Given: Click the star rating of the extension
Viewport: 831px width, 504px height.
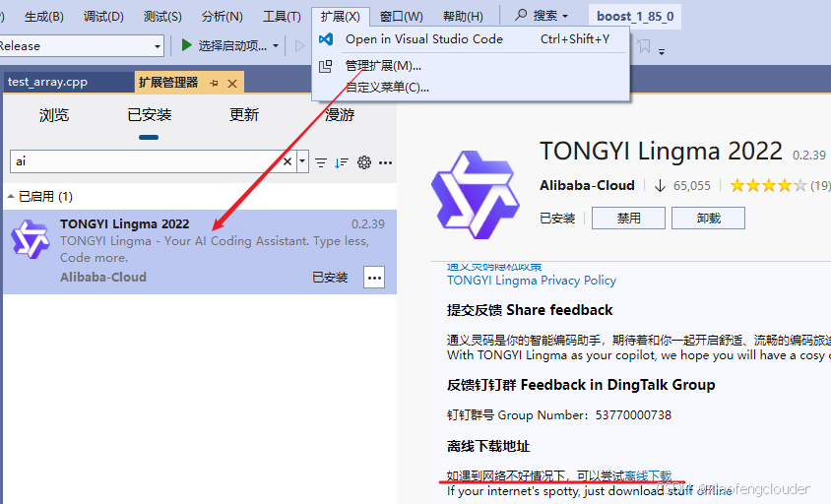Looking at the screenshot, I should (x=768, y=185).
